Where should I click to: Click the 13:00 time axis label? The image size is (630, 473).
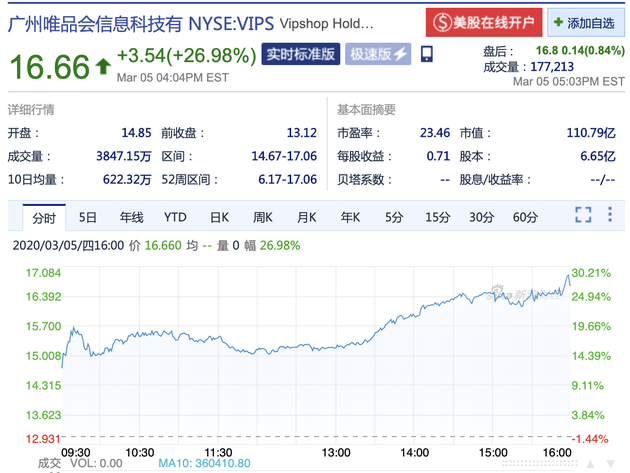(336, 453)
